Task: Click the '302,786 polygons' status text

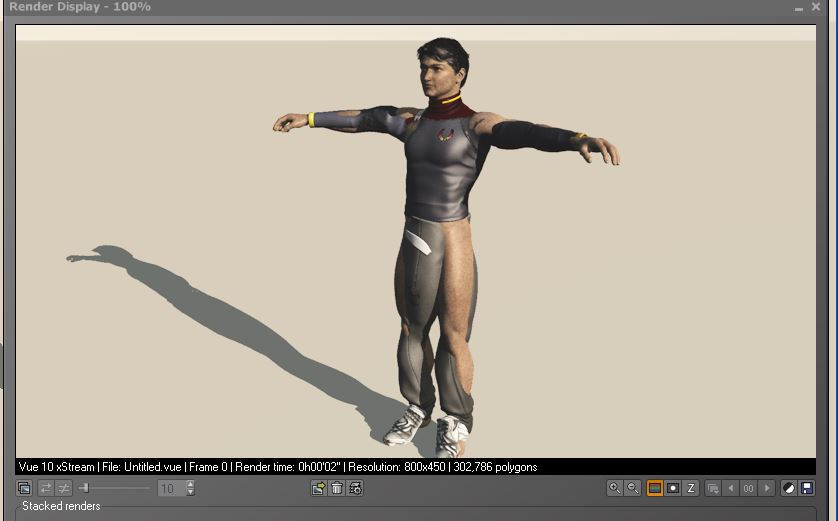Action: coord(495,467)
